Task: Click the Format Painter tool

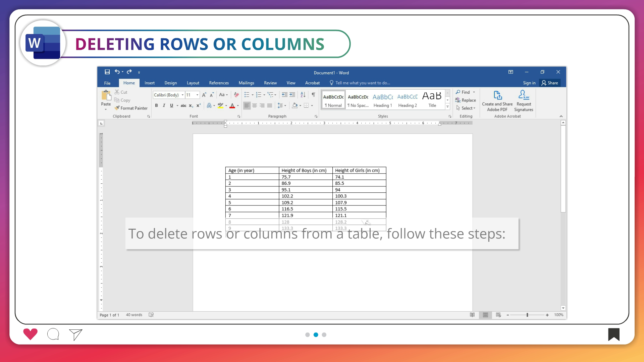Action: [131, 108]
